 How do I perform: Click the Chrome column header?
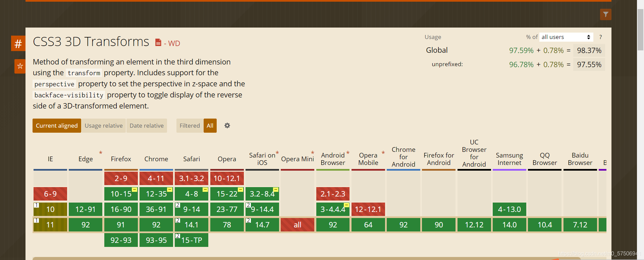click(x=156, y=159)
